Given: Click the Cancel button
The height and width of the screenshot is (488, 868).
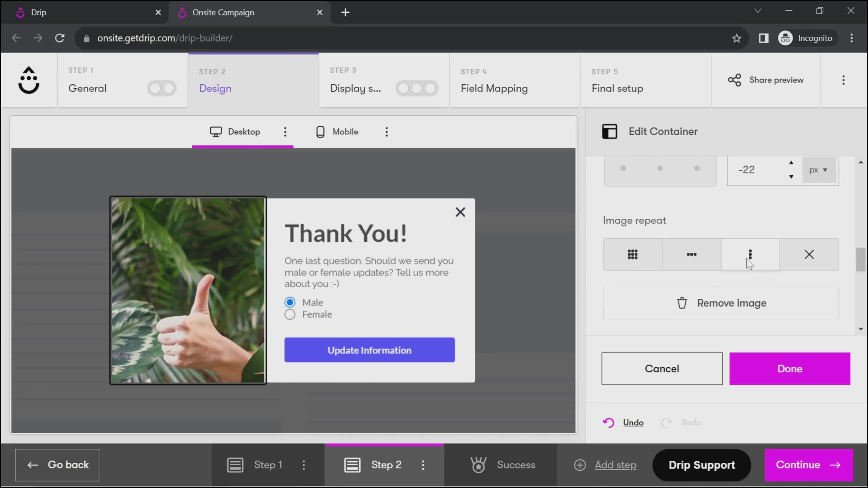Looking at the screenshot, I should (662, 368).
